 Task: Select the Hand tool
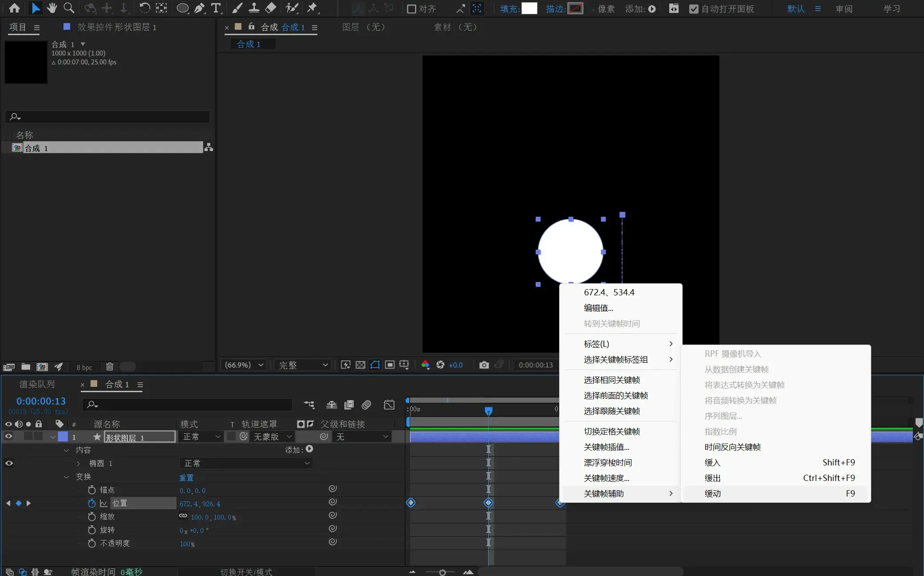(x=52, y=8)
